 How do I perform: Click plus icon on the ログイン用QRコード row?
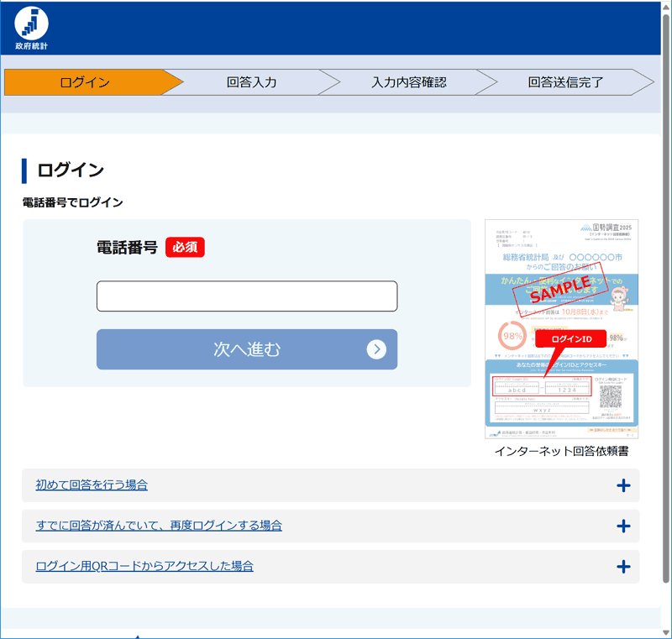pyautogui.click(x=622, y=567)
